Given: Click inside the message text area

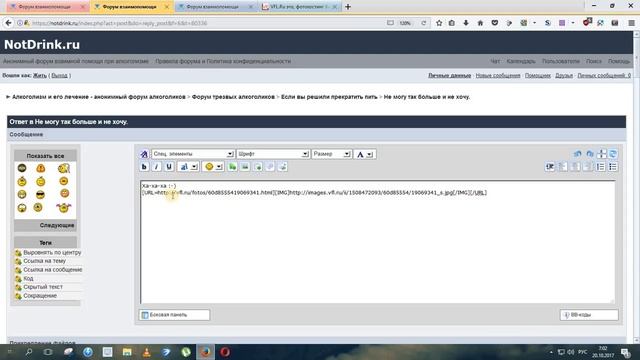Looking at the screenshot, I should pyautogui.click(x=378, y=242).
